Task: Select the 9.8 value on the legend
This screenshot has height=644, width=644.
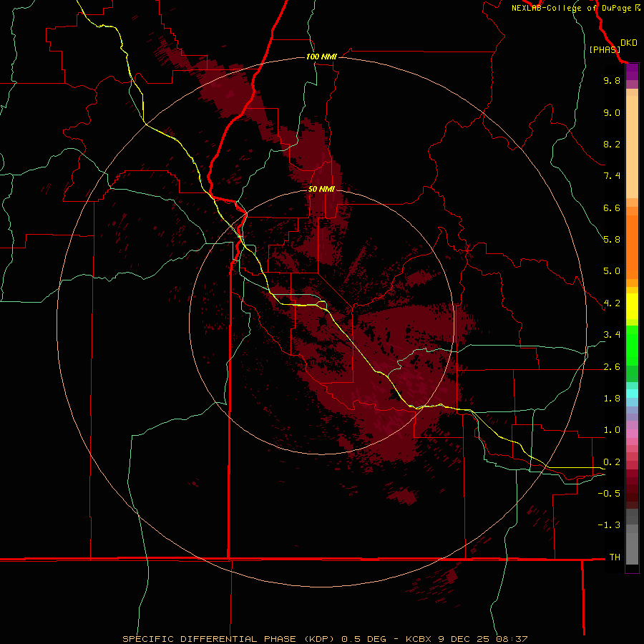Action: [x=612, y=80]
